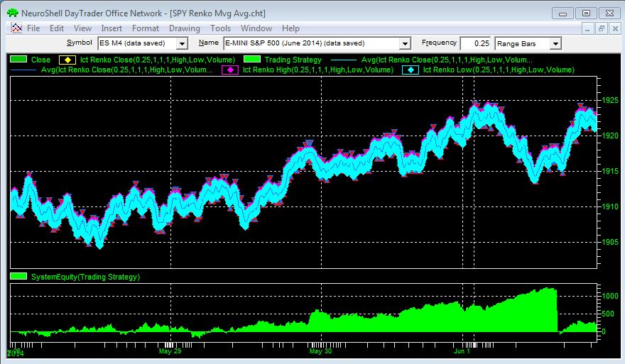This screenshot has height=364, width=625.
Task: Click the 1905 price axis label
Action: point(610,242)
